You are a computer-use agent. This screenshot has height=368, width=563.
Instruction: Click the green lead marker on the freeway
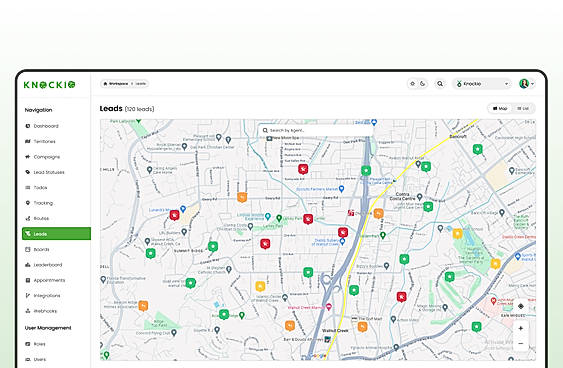point(366,171)
